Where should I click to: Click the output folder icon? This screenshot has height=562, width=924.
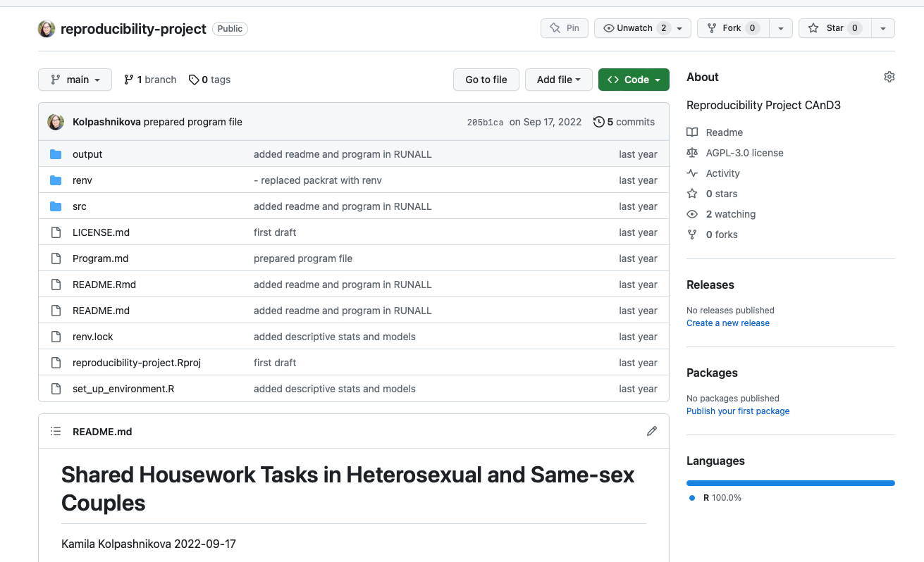[x=56, y=154]
